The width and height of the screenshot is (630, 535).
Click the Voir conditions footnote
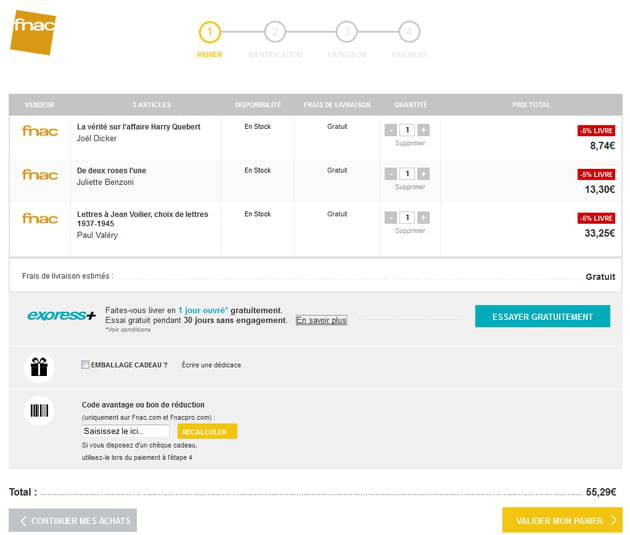coord(128,329)
